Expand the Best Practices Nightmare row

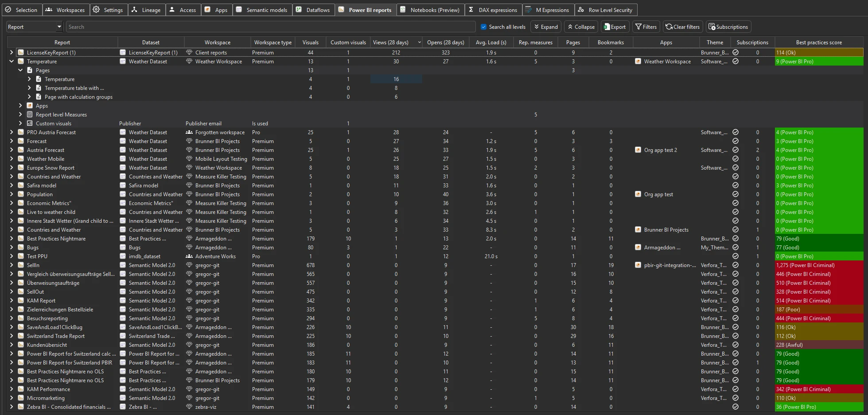pos(12,238)
